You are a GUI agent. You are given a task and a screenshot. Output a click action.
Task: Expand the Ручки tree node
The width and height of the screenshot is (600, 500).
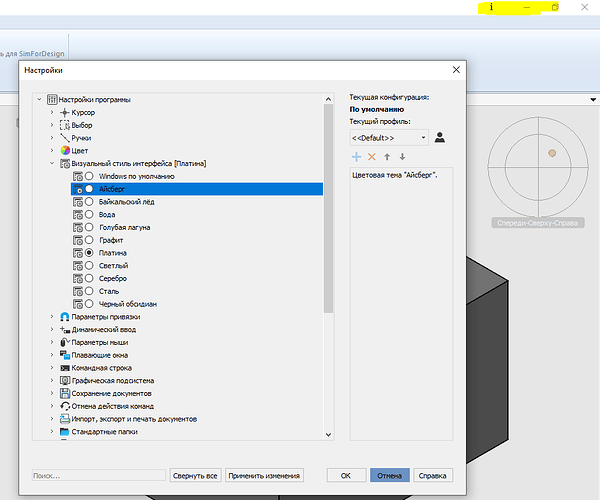point(52,138)
